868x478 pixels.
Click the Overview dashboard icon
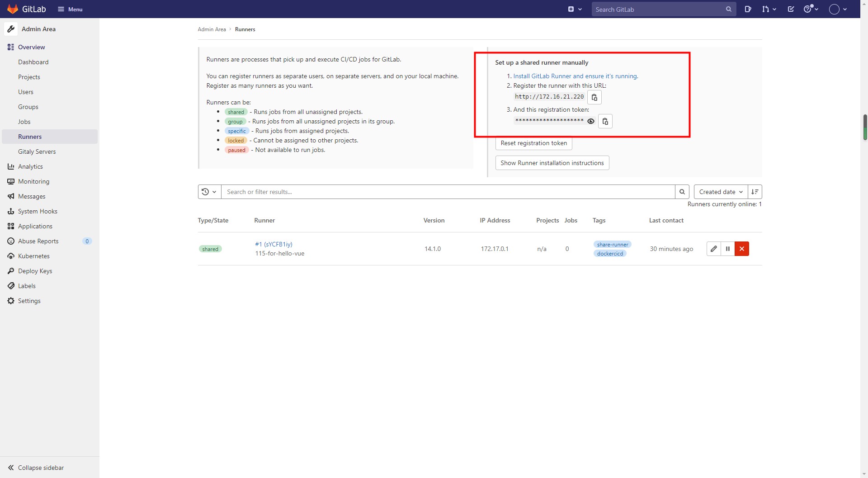coord(11,47)
